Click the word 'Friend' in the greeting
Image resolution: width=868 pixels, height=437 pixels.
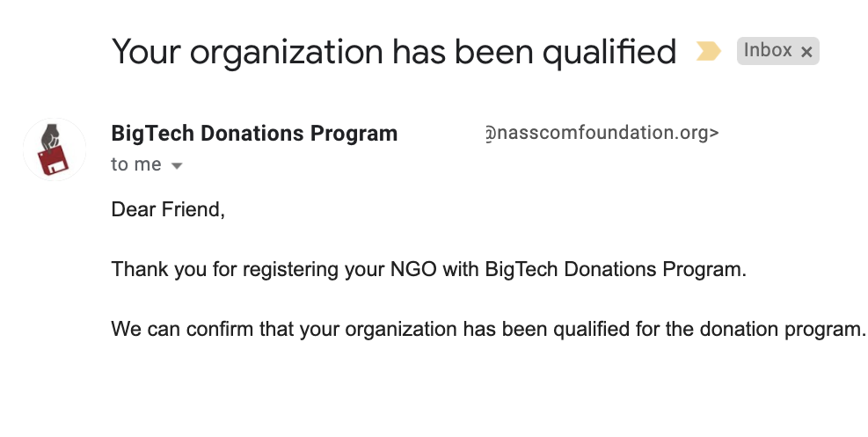(x=191, y=209)
